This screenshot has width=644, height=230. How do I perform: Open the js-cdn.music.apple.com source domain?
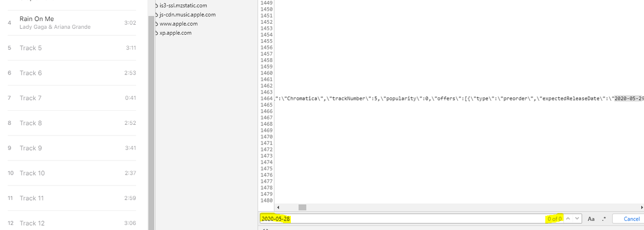click(188, 15)
